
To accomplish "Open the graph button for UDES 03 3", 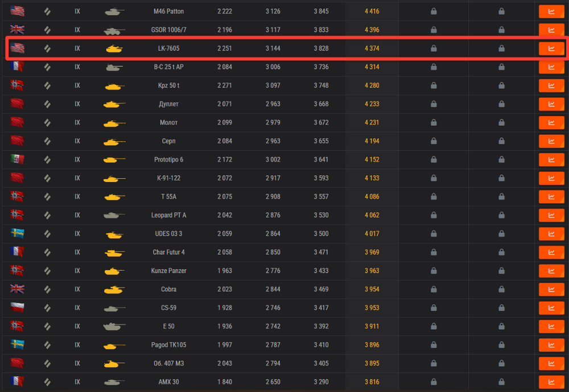I will coord(551,233).
